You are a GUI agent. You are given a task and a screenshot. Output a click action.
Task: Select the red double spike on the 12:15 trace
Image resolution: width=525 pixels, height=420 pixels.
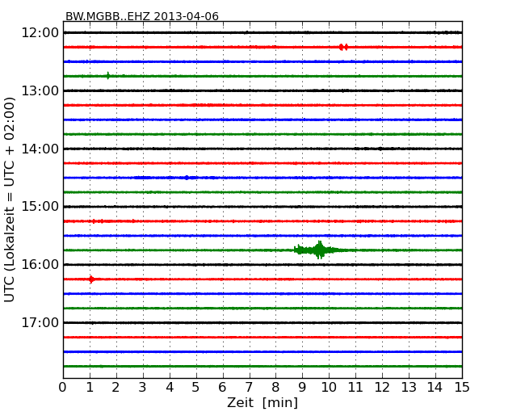(x=343, y=47)
